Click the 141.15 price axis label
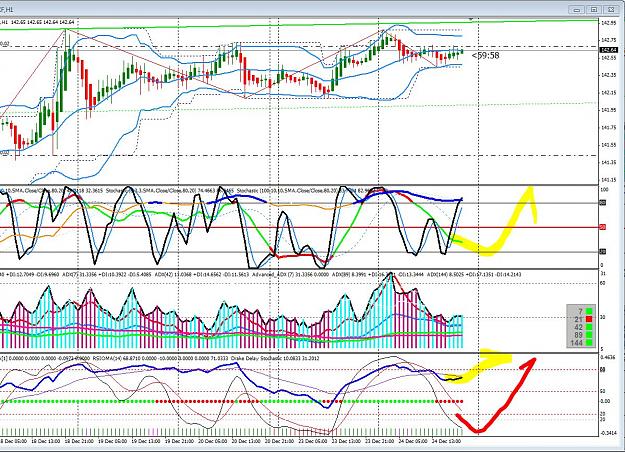The image size is (625, 453). [608, 180]
